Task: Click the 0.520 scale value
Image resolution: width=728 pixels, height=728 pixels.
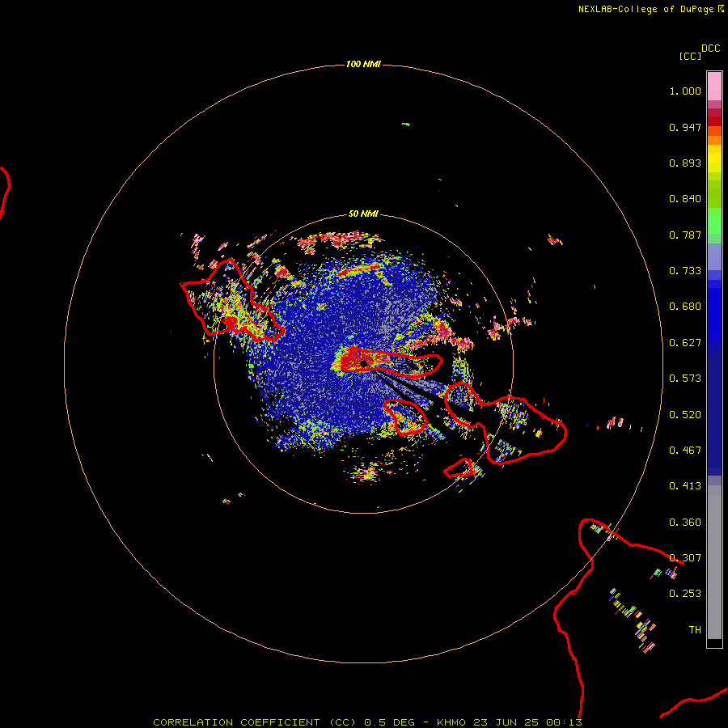Action: 685,415
